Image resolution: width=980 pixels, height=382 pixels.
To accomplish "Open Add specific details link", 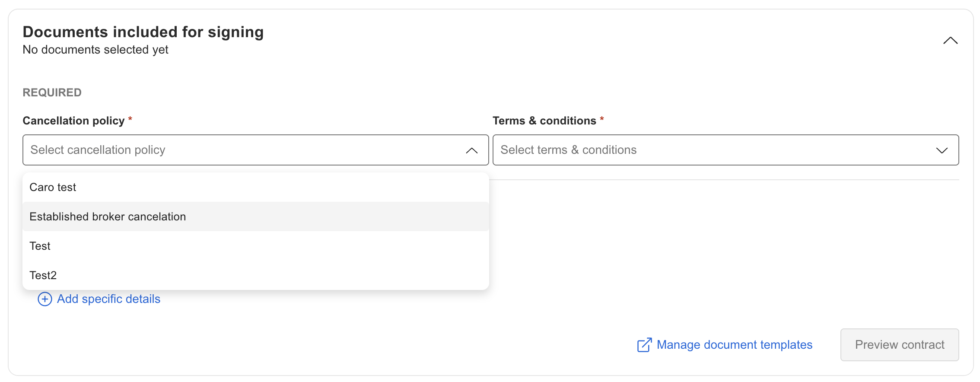I will [108, 299].
